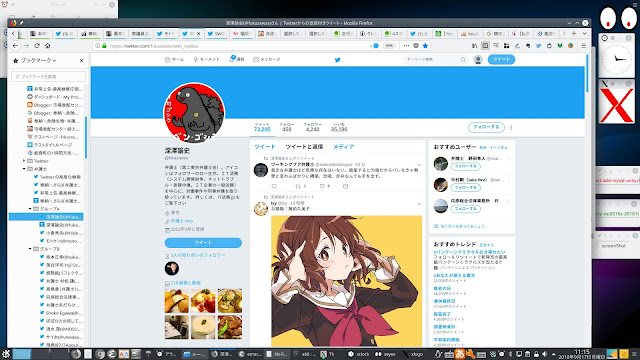Toggle the sidebar view button
The height and width of the screenshot is (360, 640).
pyautogui.click(x=485, y=46)
